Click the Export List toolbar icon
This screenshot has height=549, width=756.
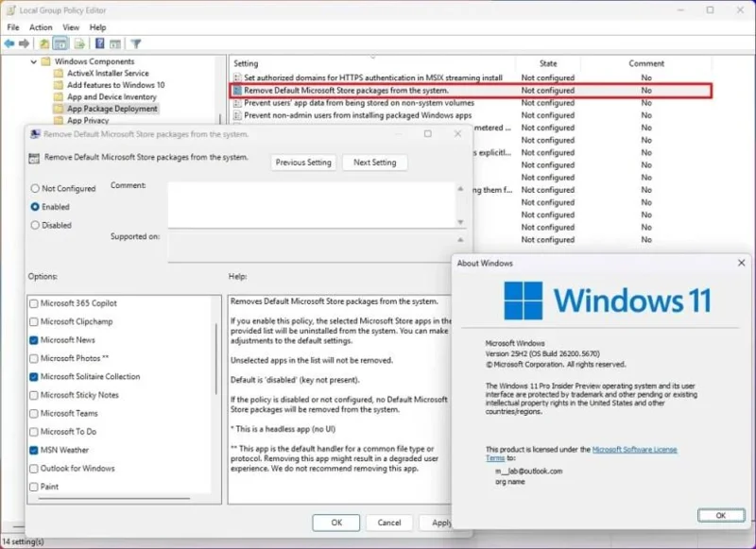pos(79,43)
